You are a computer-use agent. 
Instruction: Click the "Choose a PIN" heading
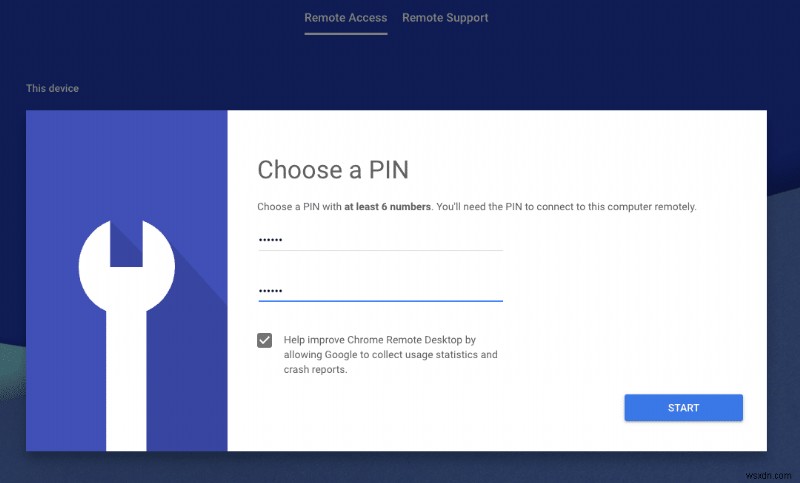click(x=333, y=169)
